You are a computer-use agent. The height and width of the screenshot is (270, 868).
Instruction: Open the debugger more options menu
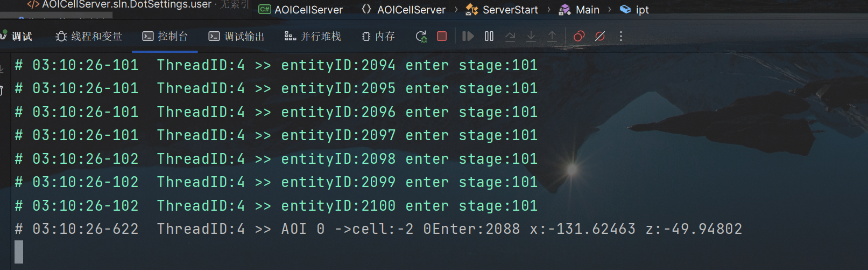click(621, 36)
